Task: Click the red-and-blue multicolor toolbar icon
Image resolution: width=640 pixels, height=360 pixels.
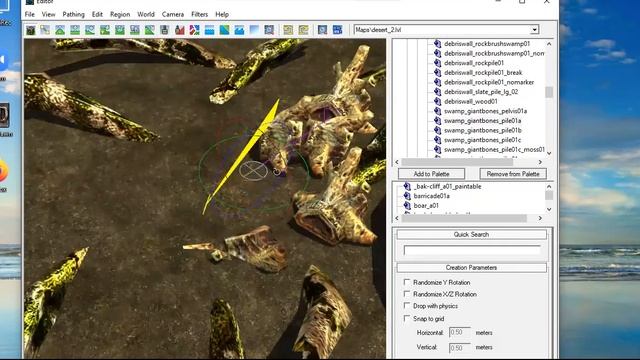Action: [195, 30]
